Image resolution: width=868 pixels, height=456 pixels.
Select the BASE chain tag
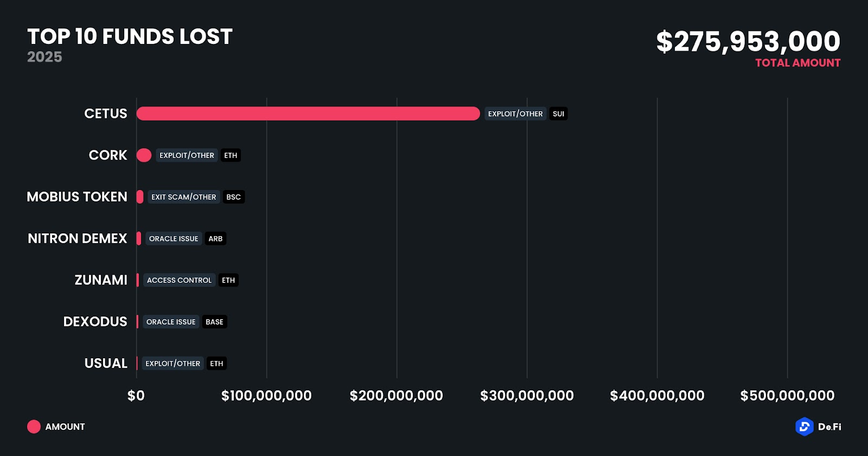(214, 322)
